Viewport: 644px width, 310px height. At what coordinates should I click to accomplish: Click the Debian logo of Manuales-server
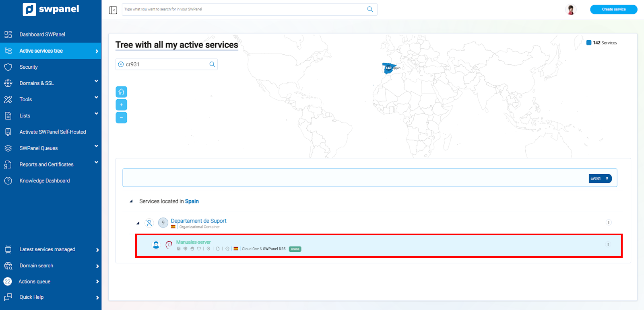[x=169, y=244]
